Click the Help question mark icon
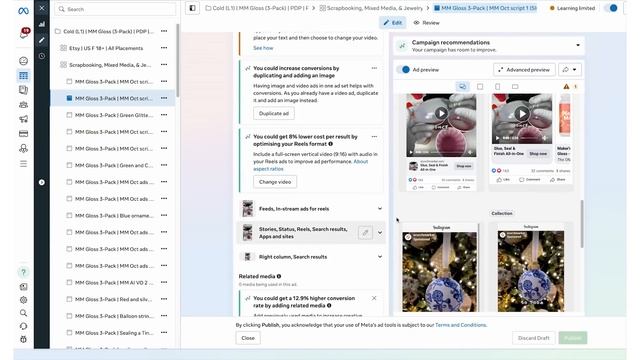Viewport: 640px width, 360px height. click(23, 272)
